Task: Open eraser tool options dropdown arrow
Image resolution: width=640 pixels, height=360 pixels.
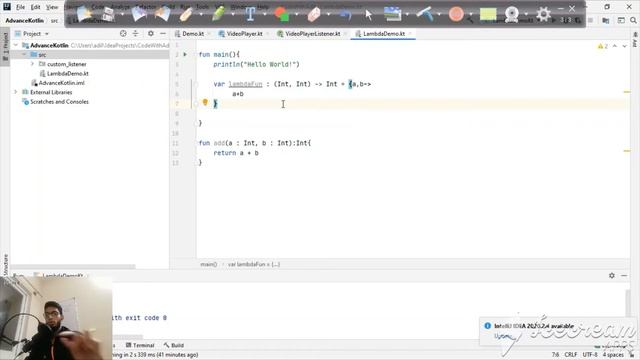Action: tap(328, 15)
